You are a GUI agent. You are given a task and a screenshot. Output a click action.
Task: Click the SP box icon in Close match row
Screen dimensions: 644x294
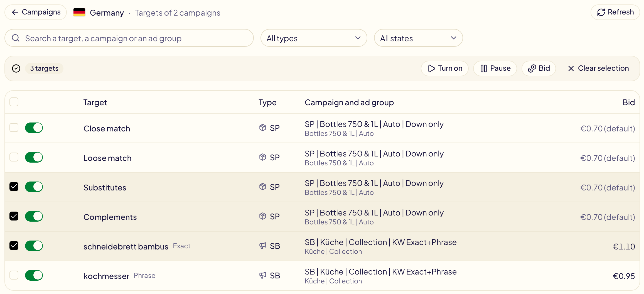(263, 128)
